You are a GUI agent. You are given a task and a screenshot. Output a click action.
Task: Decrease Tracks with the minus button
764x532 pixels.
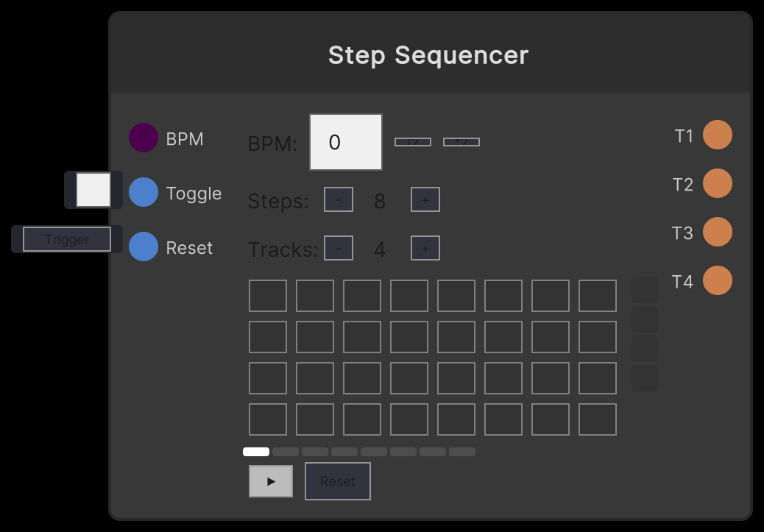[338, 248]
